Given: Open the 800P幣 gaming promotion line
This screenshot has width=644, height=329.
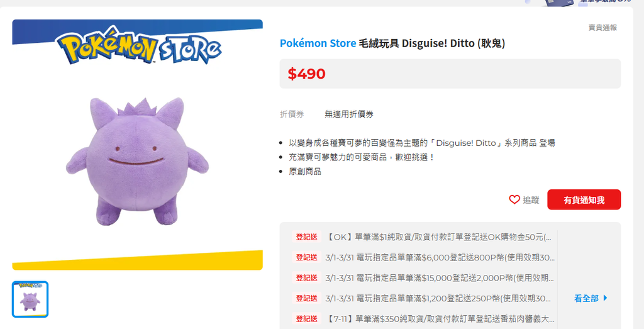Looking at the screenshot, I should click(x=440, y=257).
